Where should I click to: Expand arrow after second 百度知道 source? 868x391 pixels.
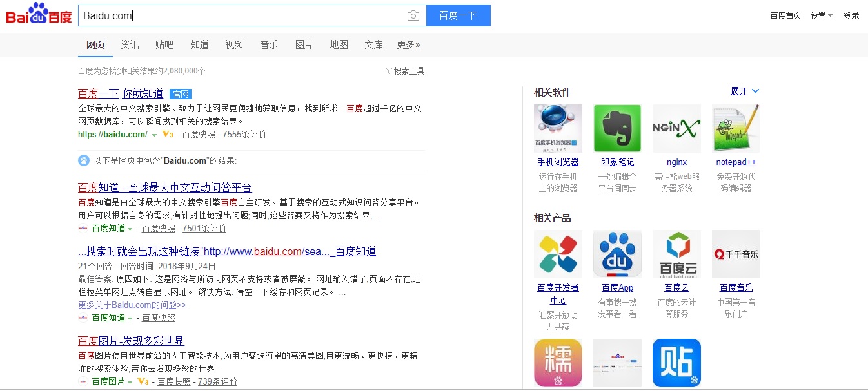click(x=130, y=318)
